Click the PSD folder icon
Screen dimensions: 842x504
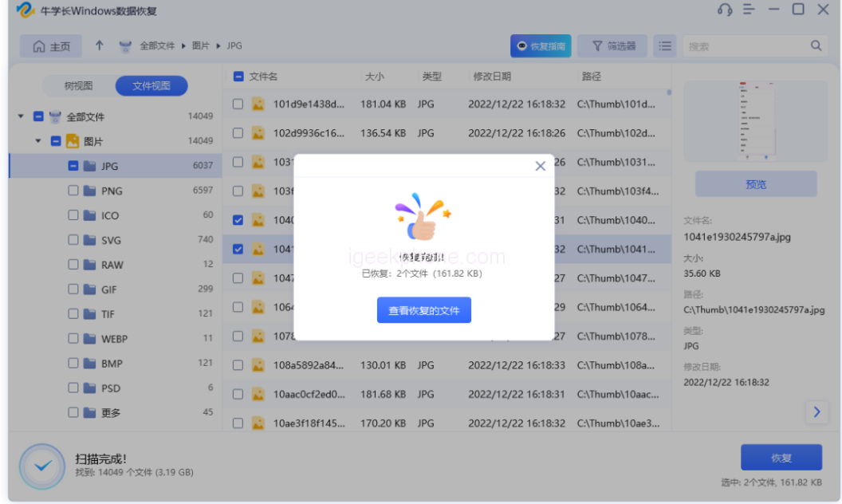point(90,388)
